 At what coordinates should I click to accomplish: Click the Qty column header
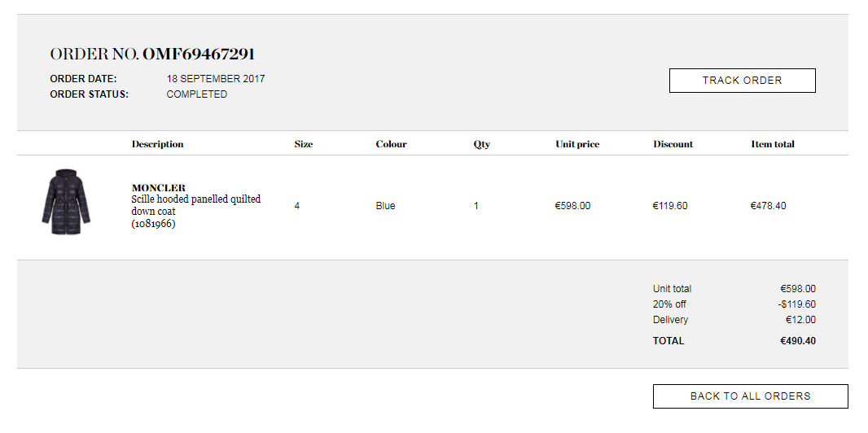(482, 144)
